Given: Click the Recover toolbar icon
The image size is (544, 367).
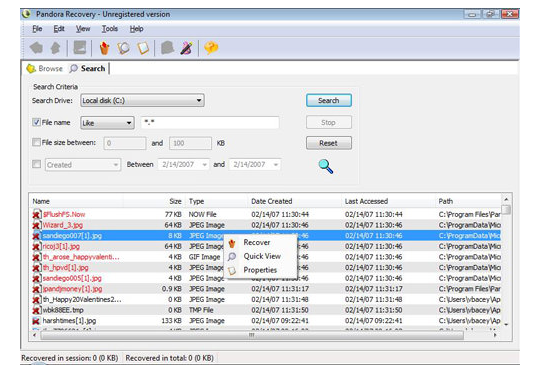Looking at the screenshot, I should click(104, 48).
